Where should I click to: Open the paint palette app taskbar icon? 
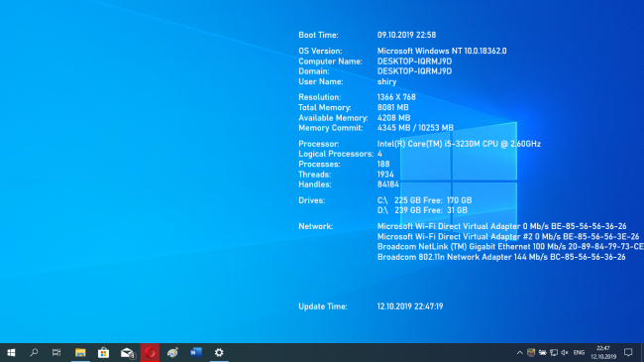point(172,352)
